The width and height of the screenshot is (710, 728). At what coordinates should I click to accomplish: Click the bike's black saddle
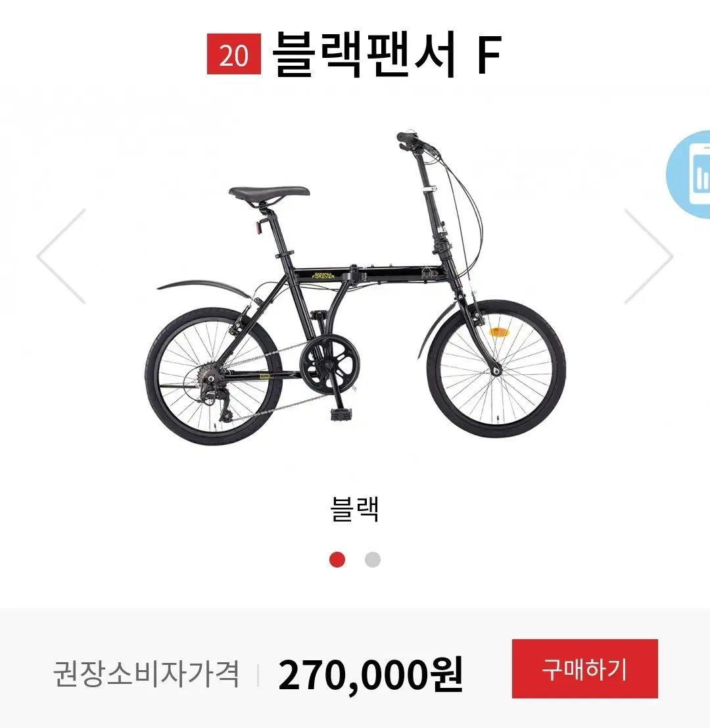pos(269,194)
